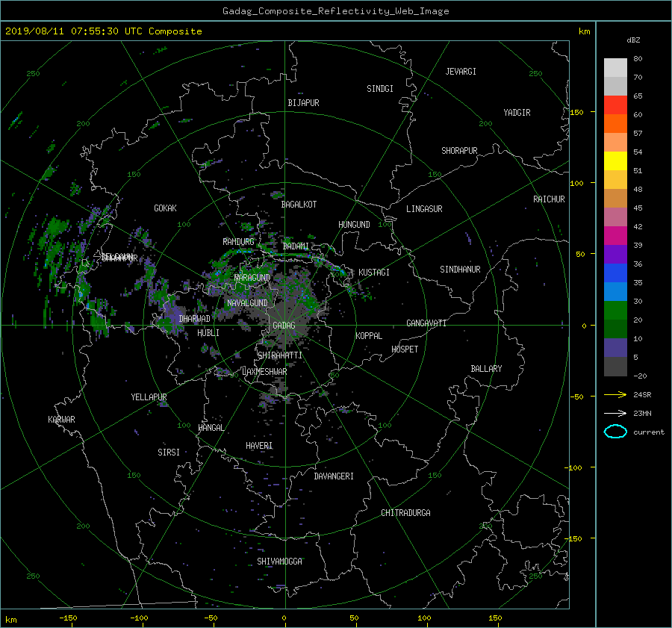The height and width of the screenshot is (628, 672).
Task: Click the GADAG radar center label
Action: coord(284,326)
